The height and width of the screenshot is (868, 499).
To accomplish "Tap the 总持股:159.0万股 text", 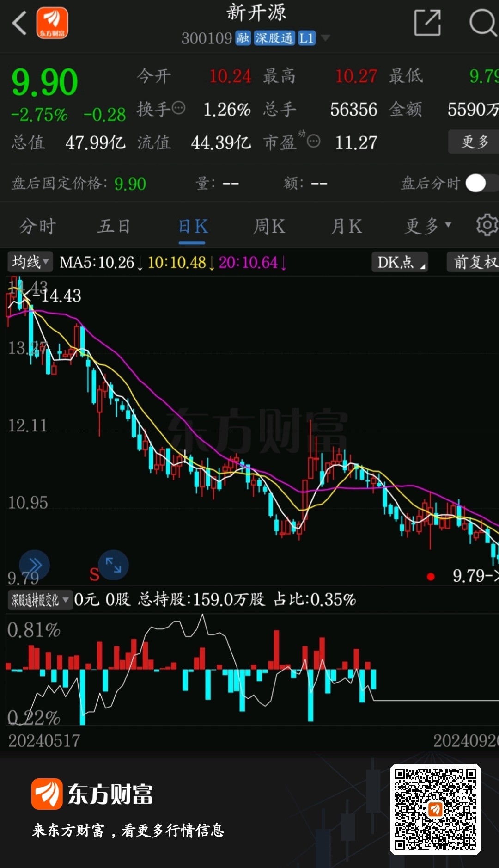I will click(201, 599).
